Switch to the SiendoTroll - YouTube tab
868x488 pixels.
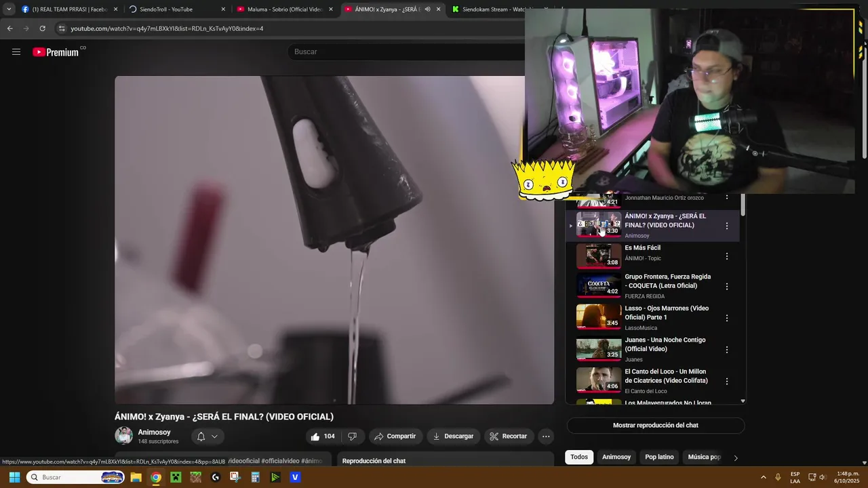pyautogui.click(x=176, y=9)
